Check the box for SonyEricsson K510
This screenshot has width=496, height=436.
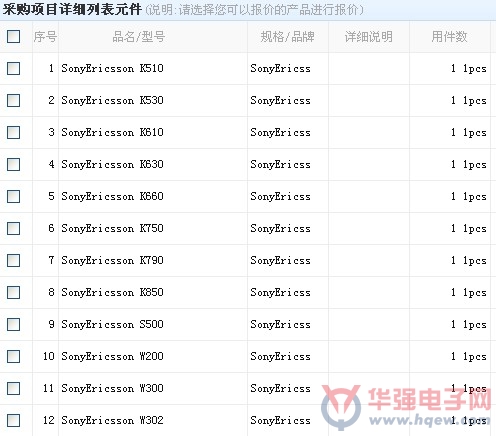coord(13,68)
